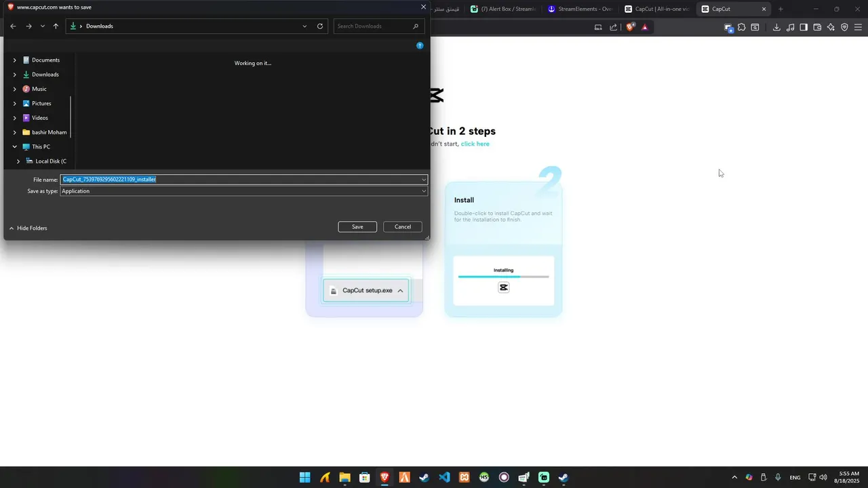
Task: Open the system tray volume icon
Action: [823, 477]
